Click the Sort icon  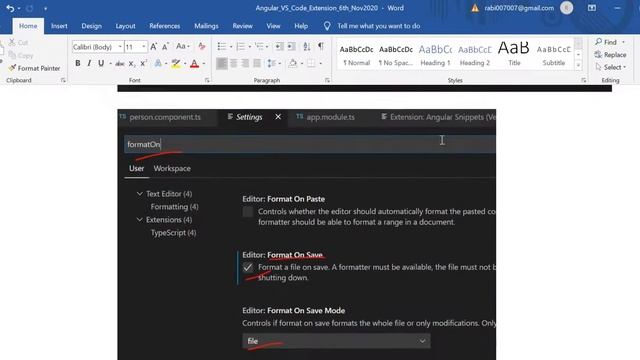click(307, 47)
